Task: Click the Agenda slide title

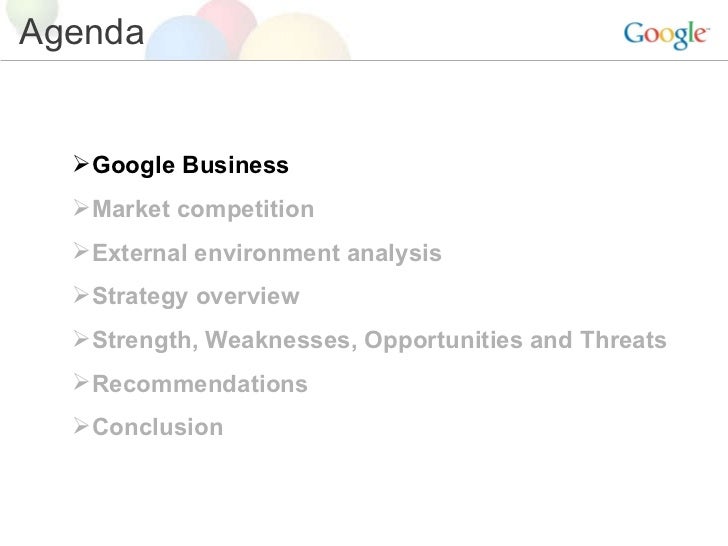Action: pyautogui.click(x=82, y=32)
